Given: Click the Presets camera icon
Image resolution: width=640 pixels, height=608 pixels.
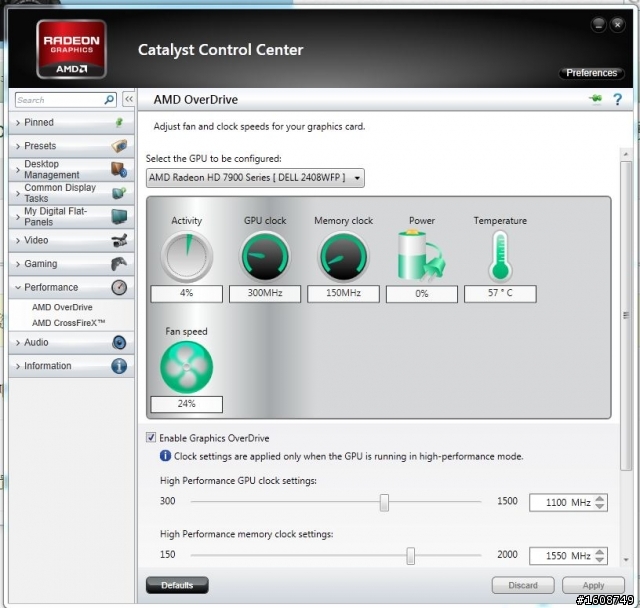Looking at the screenshot, I should tap(119, 146).
